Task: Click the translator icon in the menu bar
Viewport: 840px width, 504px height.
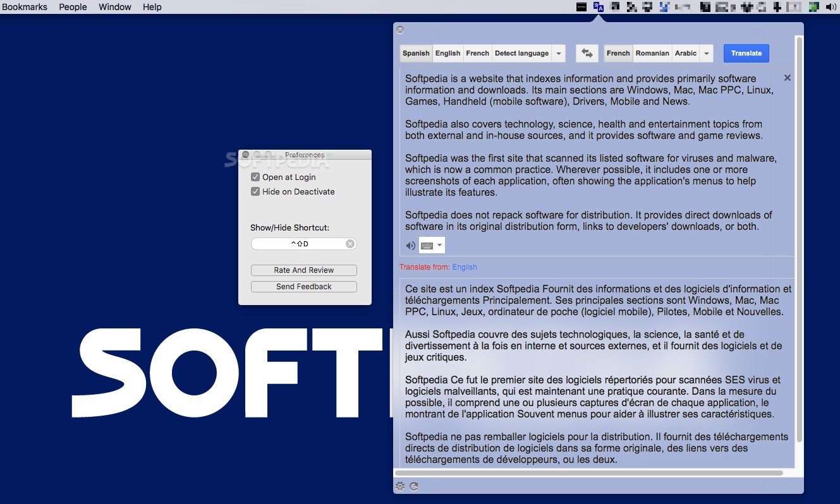Action: tap(598, 7)
